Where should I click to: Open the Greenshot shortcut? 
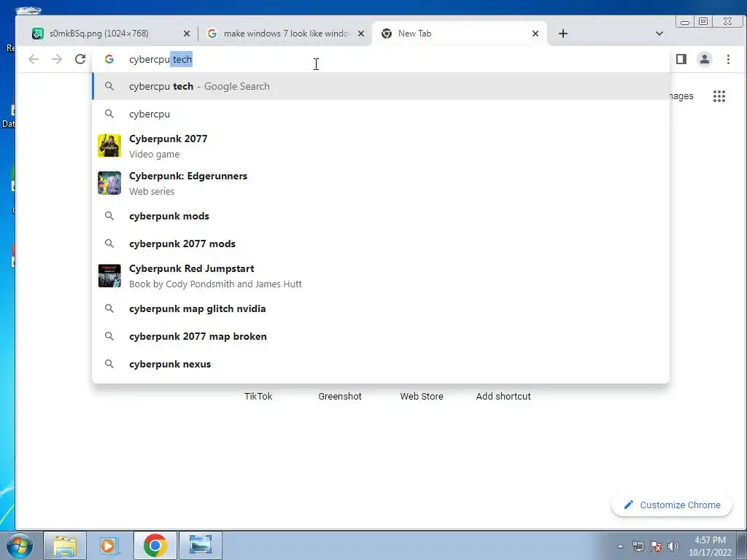point(340,396)
